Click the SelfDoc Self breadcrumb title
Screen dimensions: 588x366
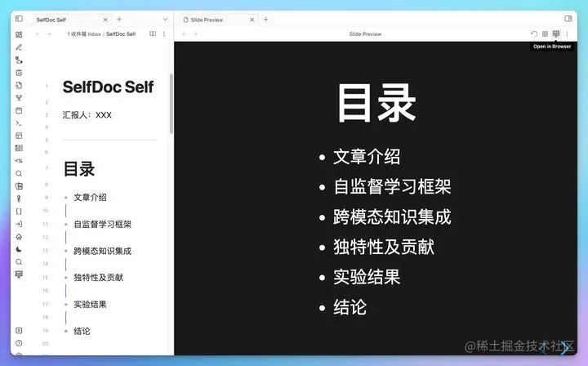121,34
